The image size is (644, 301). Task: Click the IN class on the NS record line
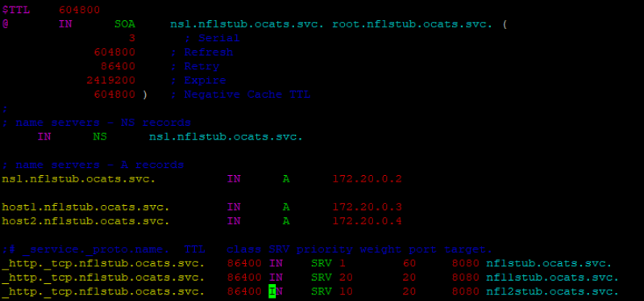pyautogui.click(x=44, y=136)
